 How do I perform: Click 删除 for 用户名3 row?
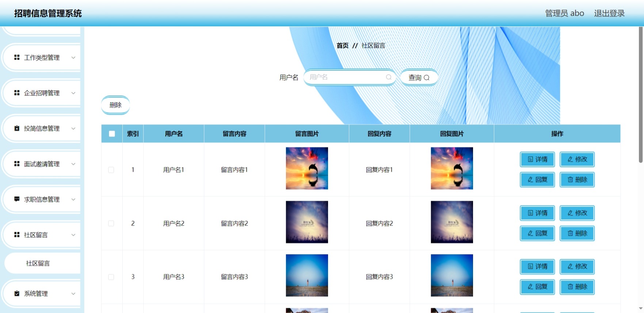(x=577, y=287)
